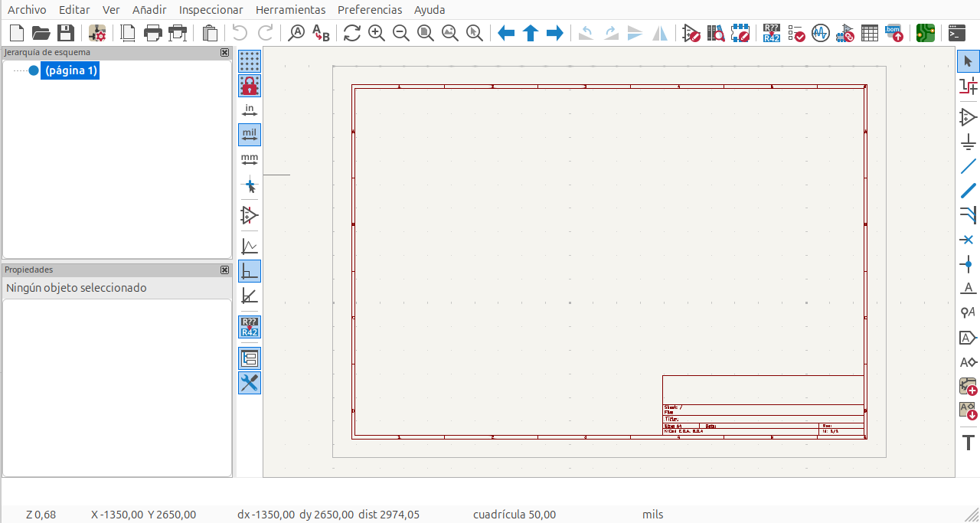Open the Herramientas menu

pos(290,10)
